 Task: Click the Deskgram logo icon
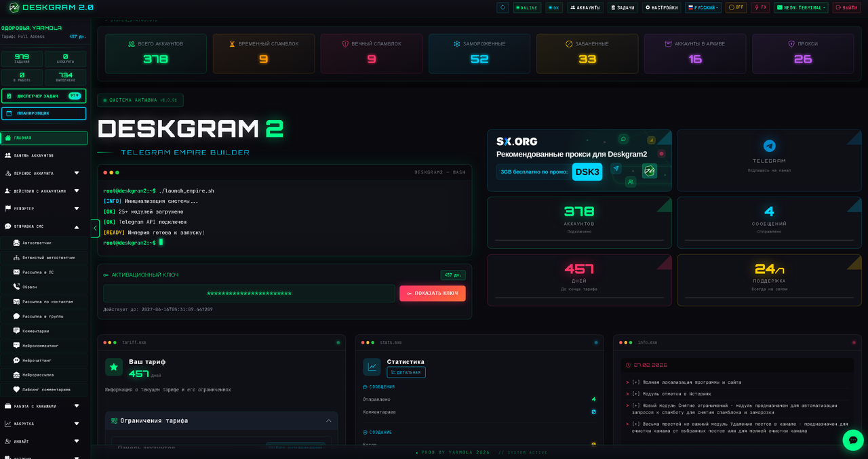[14, 7]
